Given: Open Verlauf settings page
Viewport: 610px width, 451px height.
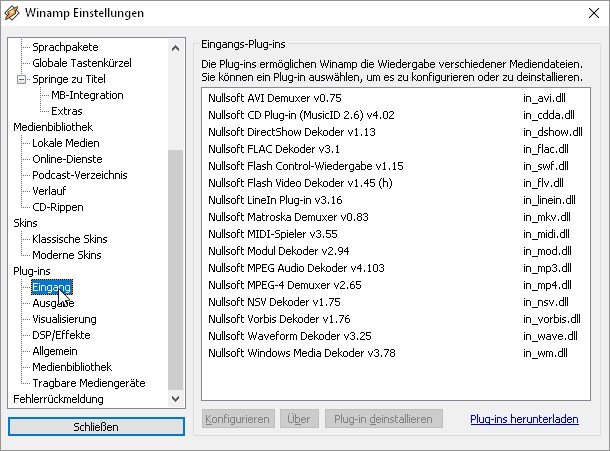Looking at the screenshot, I should point(49,191).
